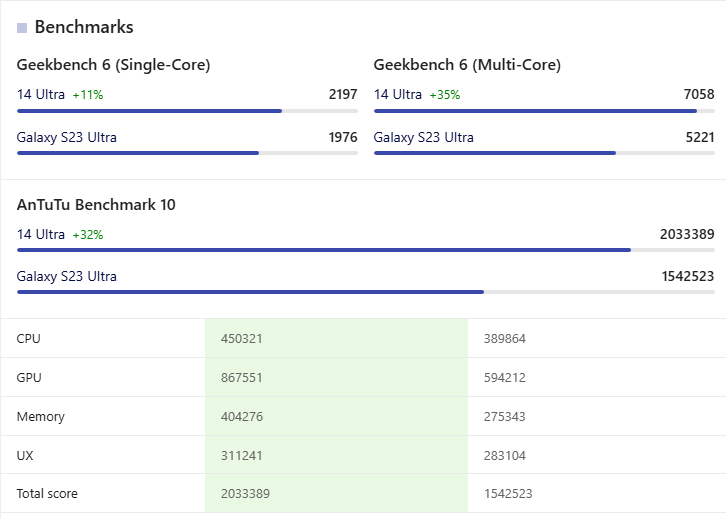Click the 1976 single-core score
This screenshot has width=726, height=519.
342,137
